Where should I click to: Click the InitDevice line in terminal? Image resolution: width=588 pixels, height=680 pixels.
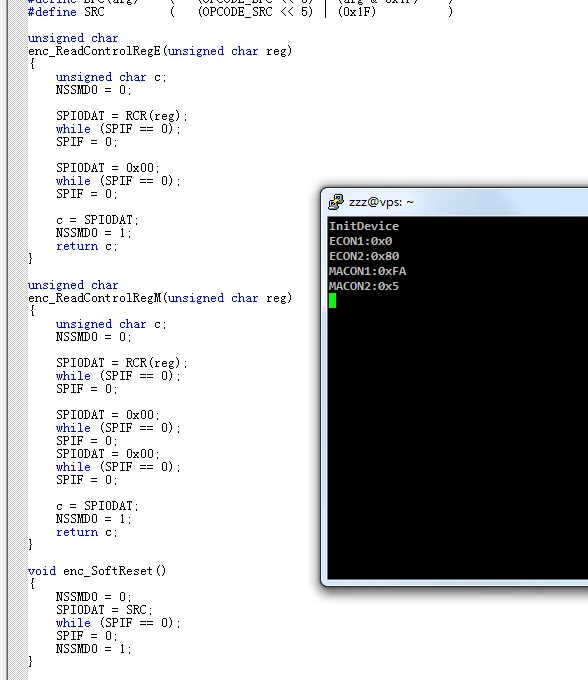364,226
